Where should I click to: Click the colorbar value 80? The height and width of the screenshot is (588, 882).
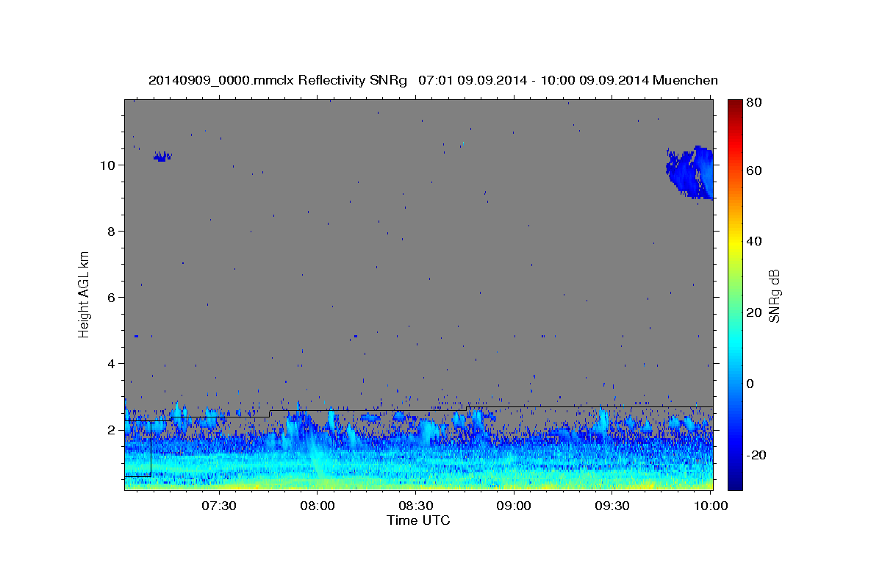(753, 102)
